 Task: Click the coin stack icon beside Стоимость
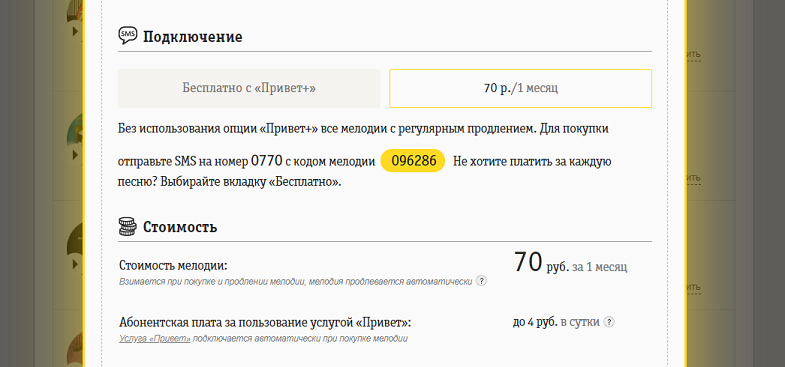(127, 226)
